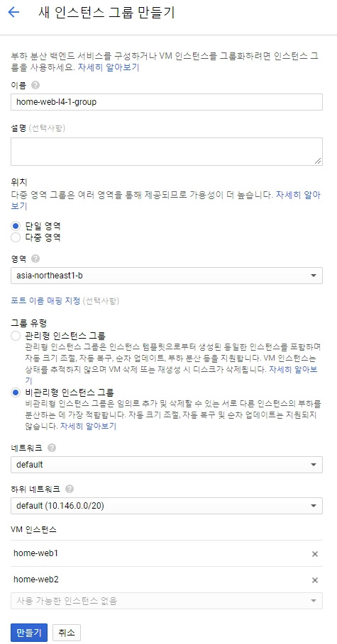The height and width of the screenshot is (644, 337).
Task: Open the help icon next to 네트워크
Action: (x=51, y=448)
